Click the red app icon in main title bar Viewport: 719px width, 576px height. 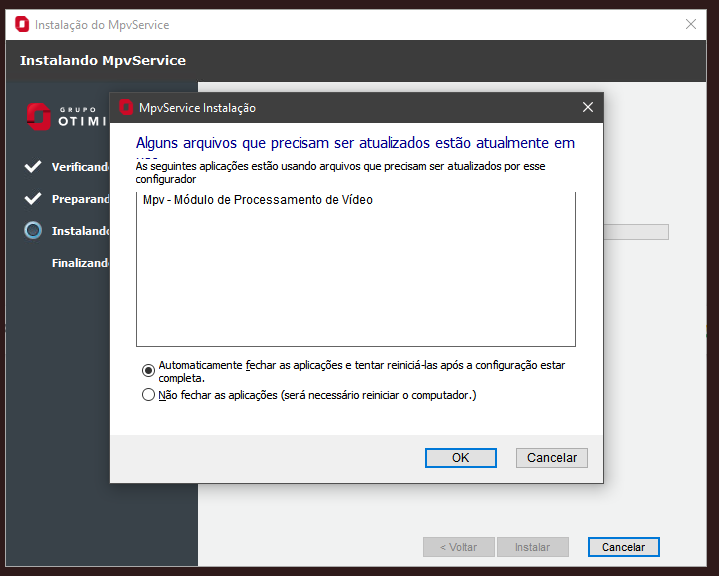[22, 24]
